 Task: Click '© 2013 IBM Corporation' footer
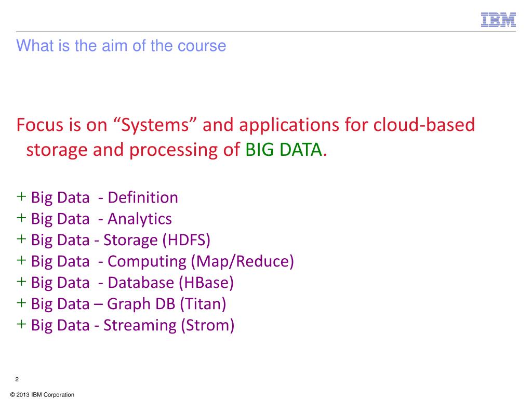tap(42, 395)
